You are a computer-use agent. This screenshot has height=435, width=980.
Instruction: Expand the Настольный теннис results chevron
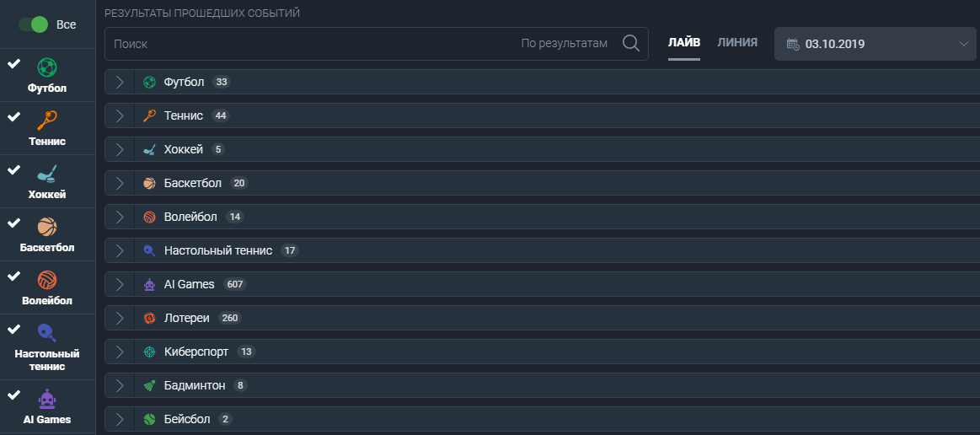pyautogui.click(x=120, y=250)
